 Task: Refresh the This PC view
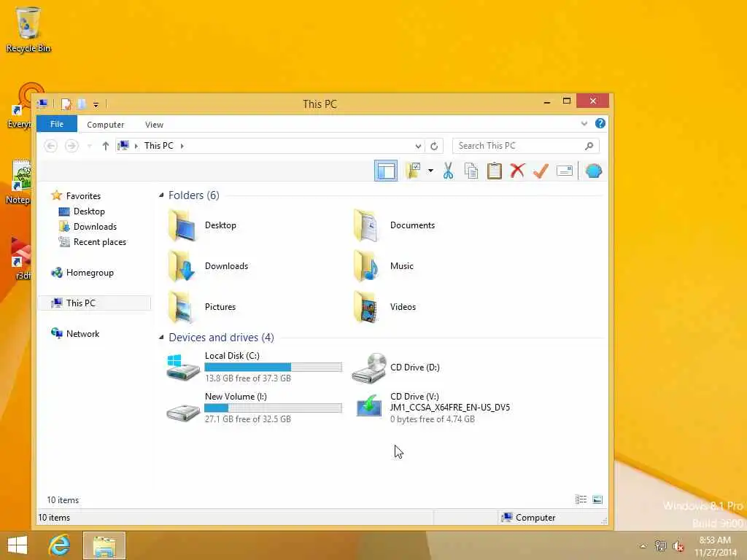click(x=433, y=146)
